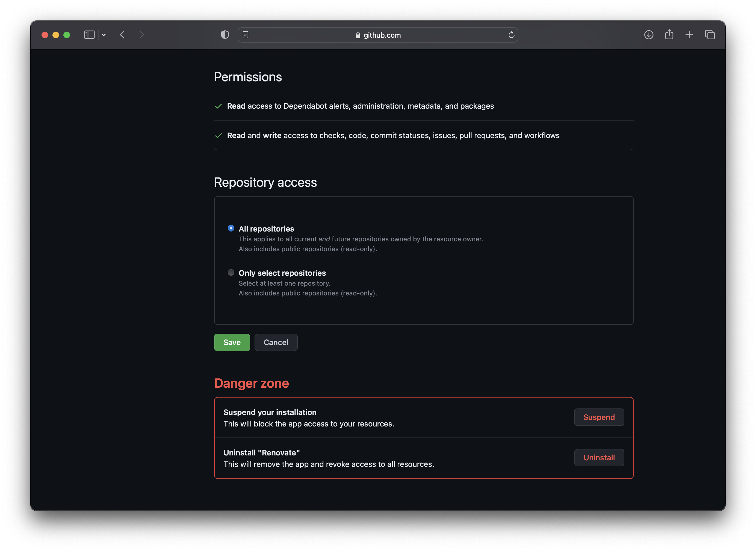Go forward to the next page

tap(141, 35)
